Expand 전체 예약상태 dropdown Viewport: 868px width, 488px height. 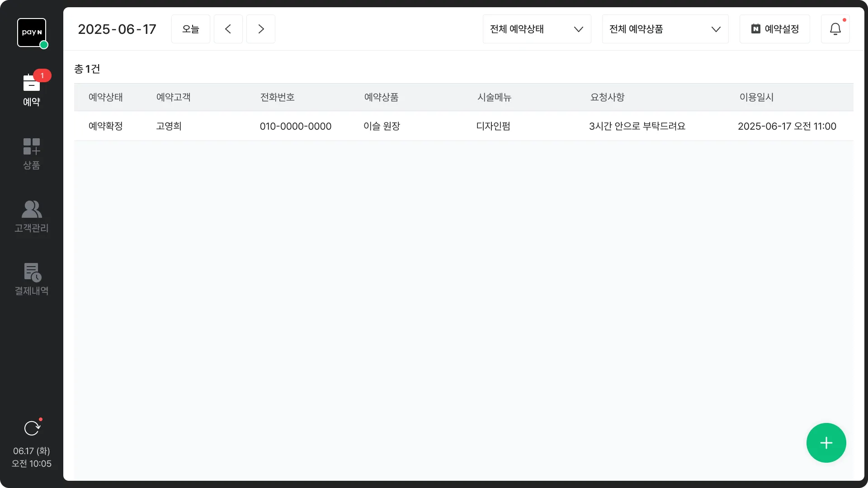537,29
